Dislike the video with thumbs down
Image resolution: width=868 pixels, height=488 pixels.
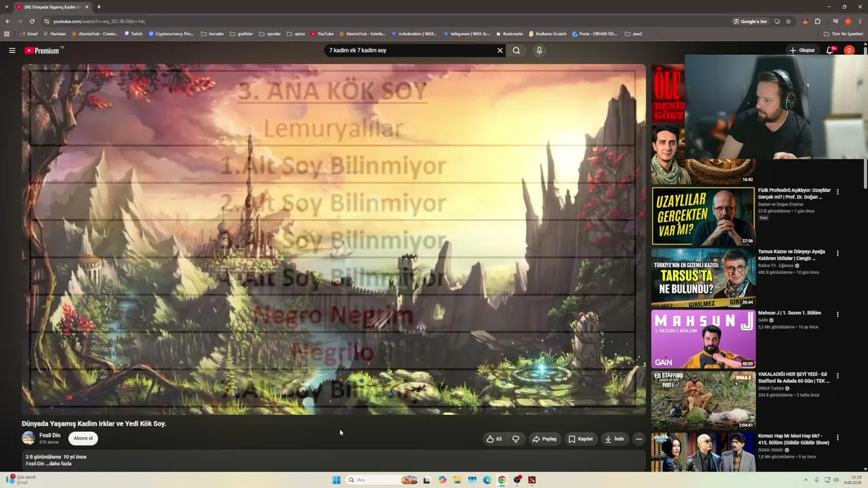click(x=516, y=439)
